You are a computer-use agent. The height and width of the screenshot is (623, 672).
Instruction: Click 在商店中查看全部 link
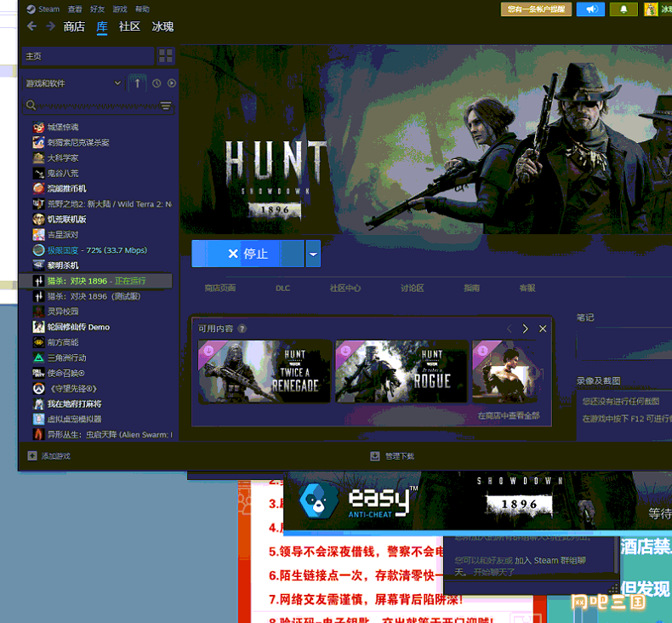click(x=509, y=416)
